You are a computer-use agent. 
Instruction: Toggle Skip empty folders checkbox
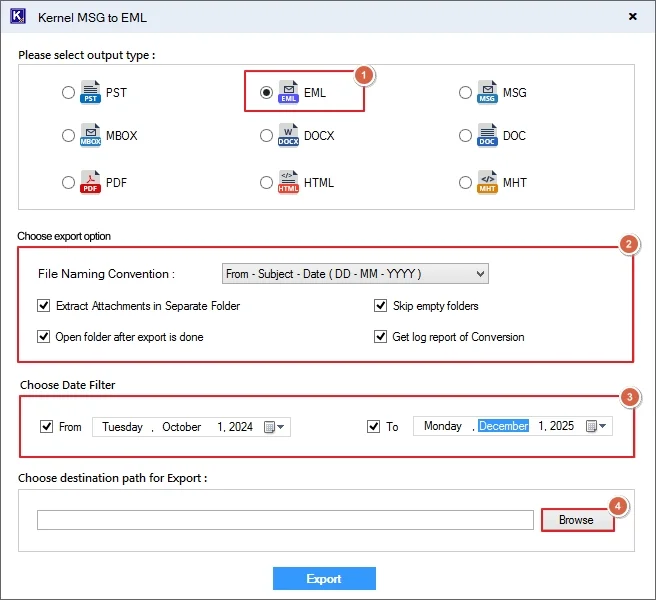[x=380, y=306]
